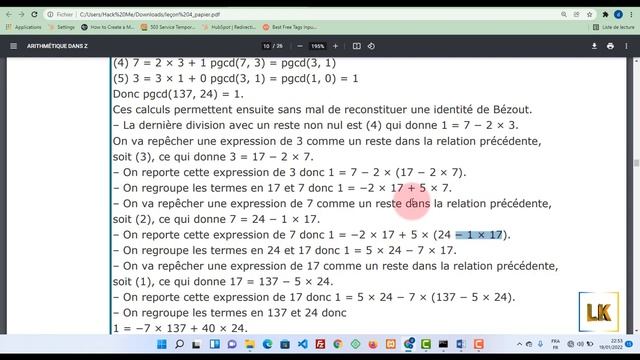Go back in the browser
This screenshot has width=640, height=360.
[x=9, y=14]
